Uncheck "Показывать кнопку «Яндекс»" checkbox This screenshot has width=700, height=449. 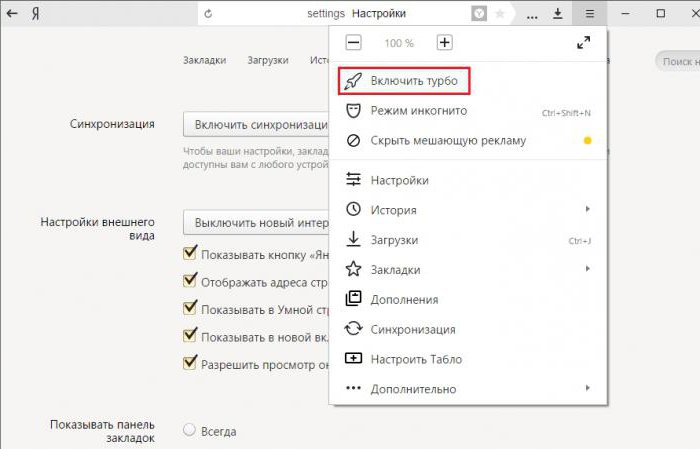coord(190,253)
